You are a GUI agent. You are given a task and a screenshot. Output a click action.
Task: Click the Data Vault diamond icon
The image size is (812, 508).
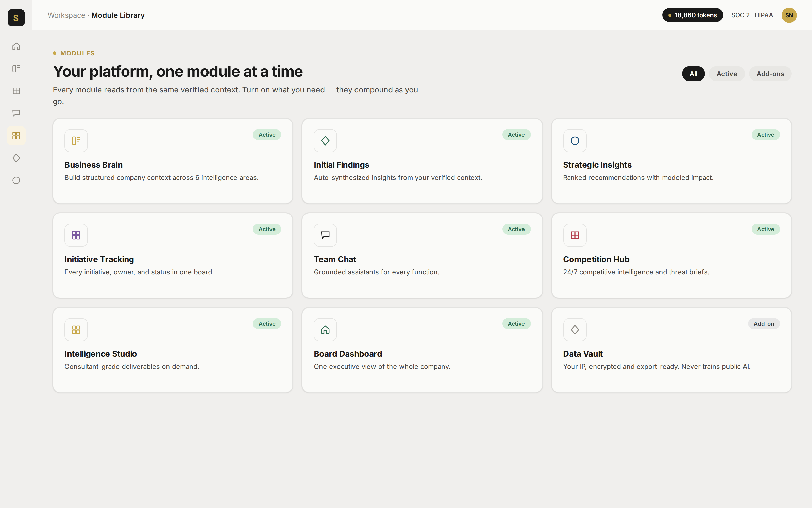tap(575, 330)
